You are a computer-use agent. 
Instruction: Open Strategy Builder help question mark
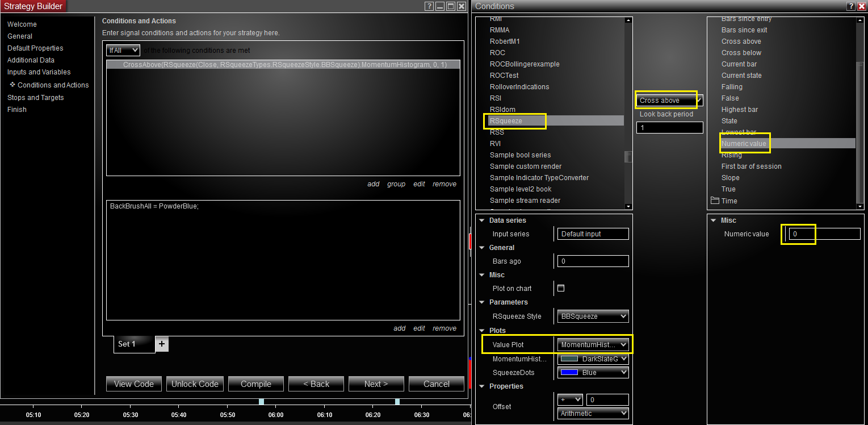tap(429, 6)
